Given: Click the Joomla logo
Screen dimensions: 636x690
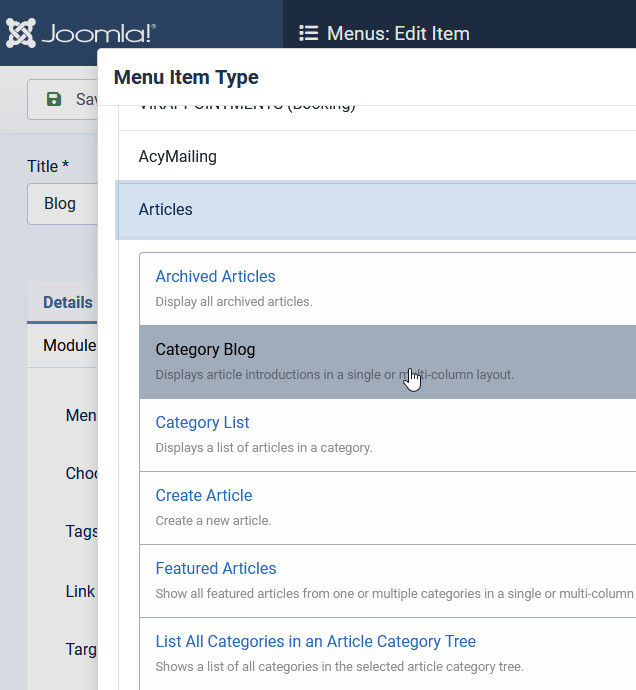Looking at the screenshot, I should pos(80,33).
